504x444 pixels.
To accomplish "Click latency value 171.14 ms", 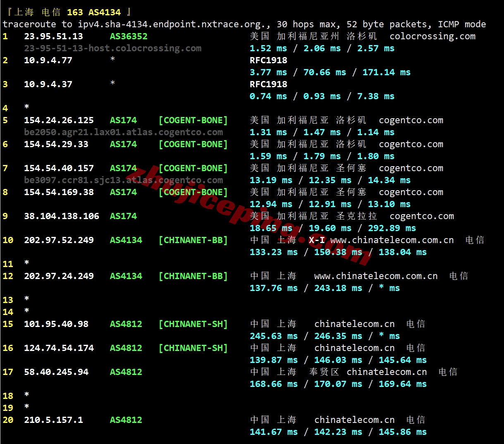I will pyautogui.click(x=387, y=72).
